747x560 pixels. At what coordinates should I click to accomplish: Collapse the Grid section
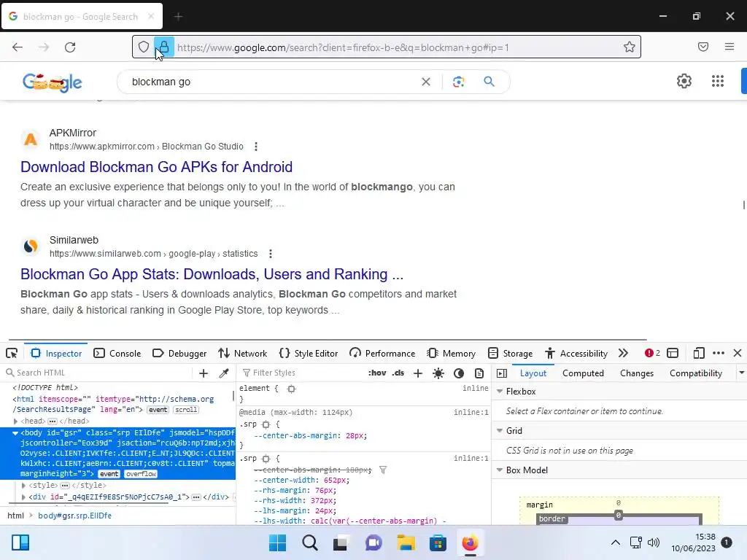[x=500, y=430]
